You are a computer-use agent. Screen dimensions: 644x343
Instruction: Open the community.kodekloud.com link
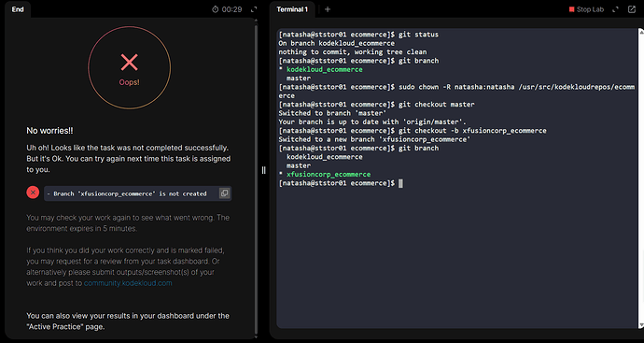click(x=128, y=283)
